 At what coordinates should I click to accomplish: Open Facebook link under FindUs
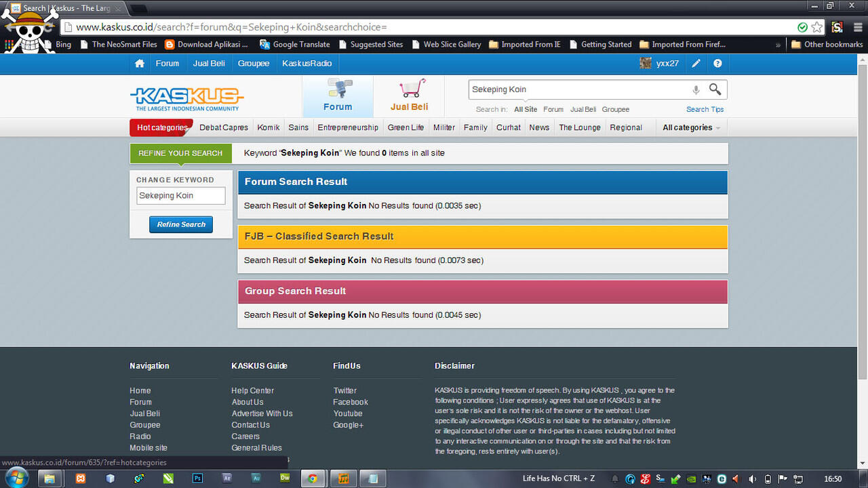point(351,402)
